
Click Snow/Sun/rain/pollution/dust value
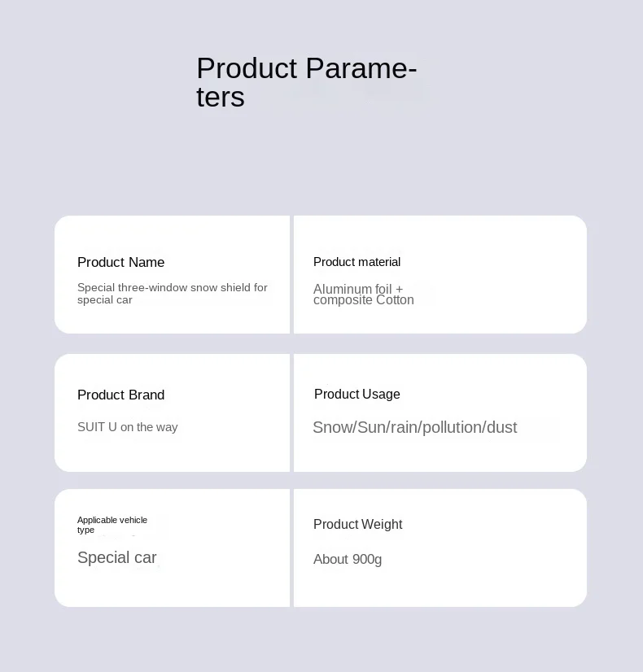click(x=415, y=427)
